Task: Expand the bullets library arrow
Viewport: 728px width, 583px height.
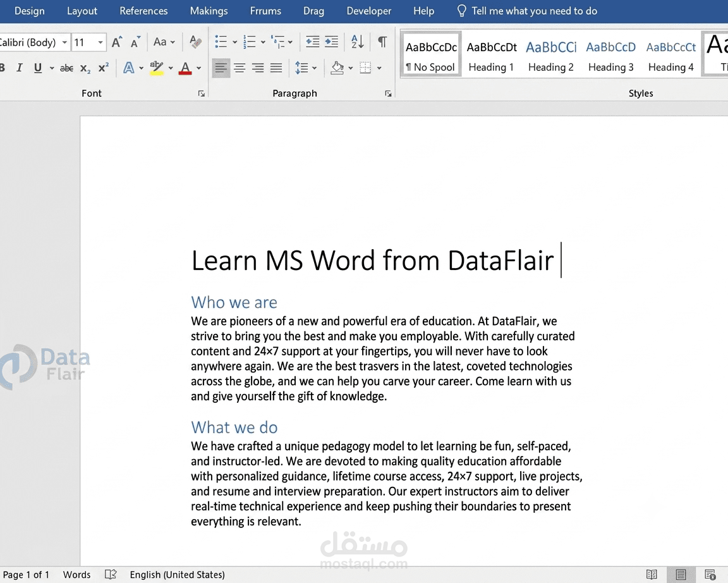Action: (234, 42)
